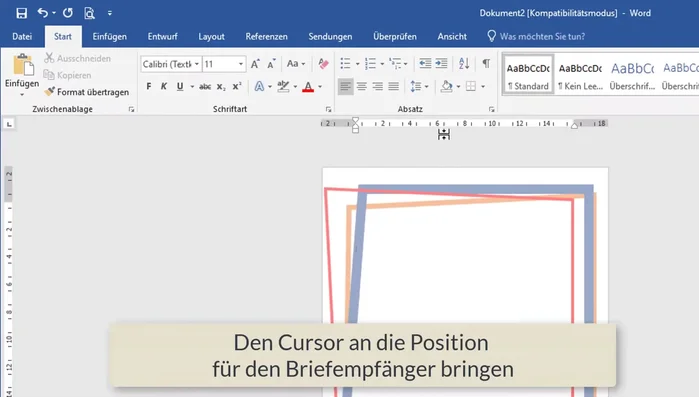This screenshot has height=397, width=699.
Task: Toggle superscript x²
Action: tap(237, 86)
